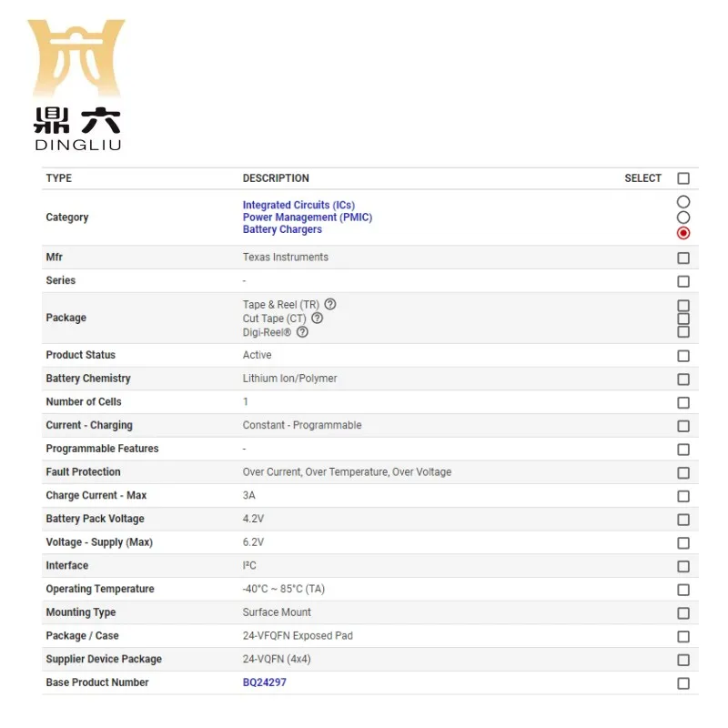Open the Battery Chargers category link

point(282,229)
